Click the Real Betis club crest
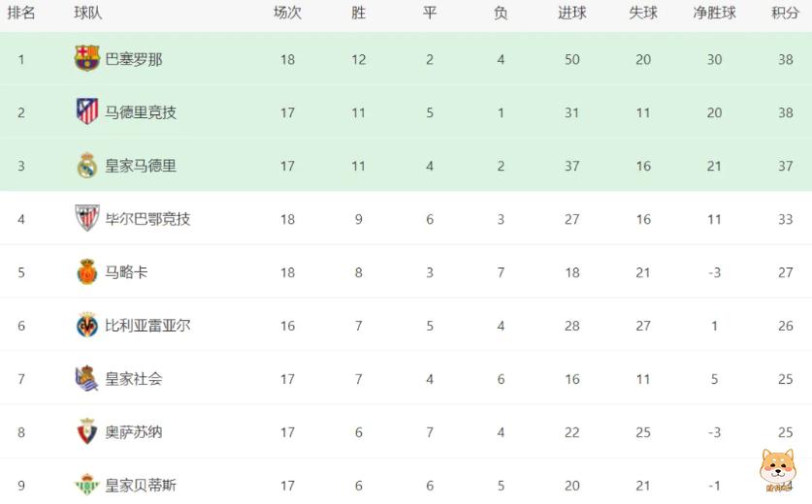The width and height of the screenshot is (812, 504). pos(87,484)
